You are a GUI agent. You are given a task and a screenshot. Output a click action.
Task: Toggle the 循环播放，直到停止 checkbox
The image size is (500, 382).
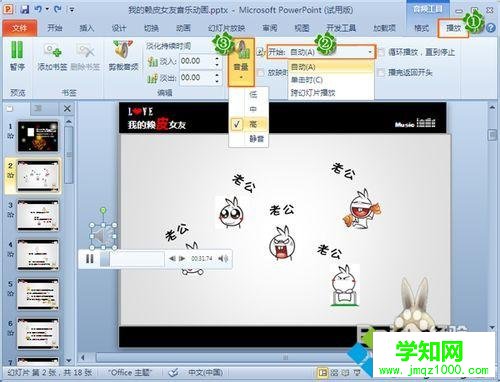click(381, 52)
